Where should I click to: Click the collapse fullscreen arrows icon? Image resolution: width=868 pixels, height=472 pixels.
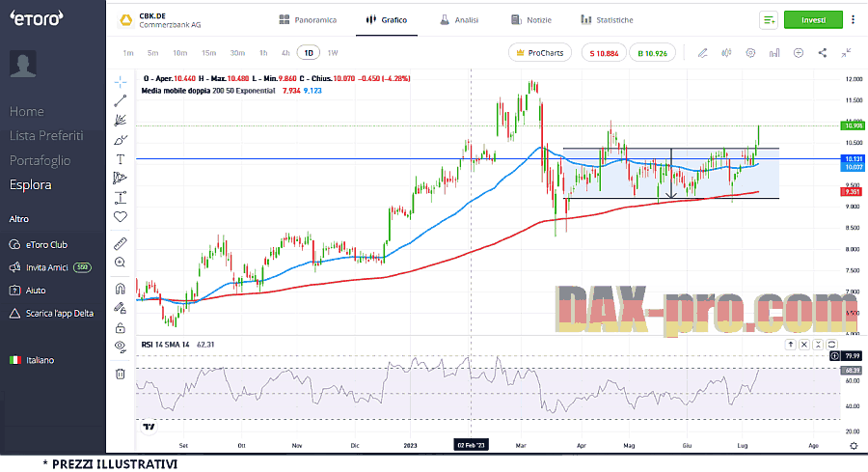point(847,53)
